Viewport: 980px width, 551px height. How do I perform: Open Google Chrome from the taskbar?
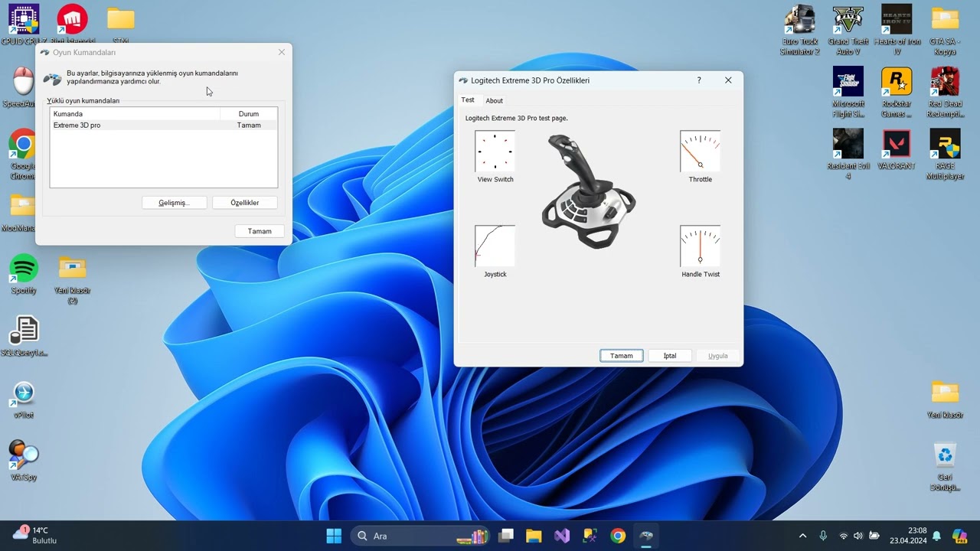[x=618, y=536]
